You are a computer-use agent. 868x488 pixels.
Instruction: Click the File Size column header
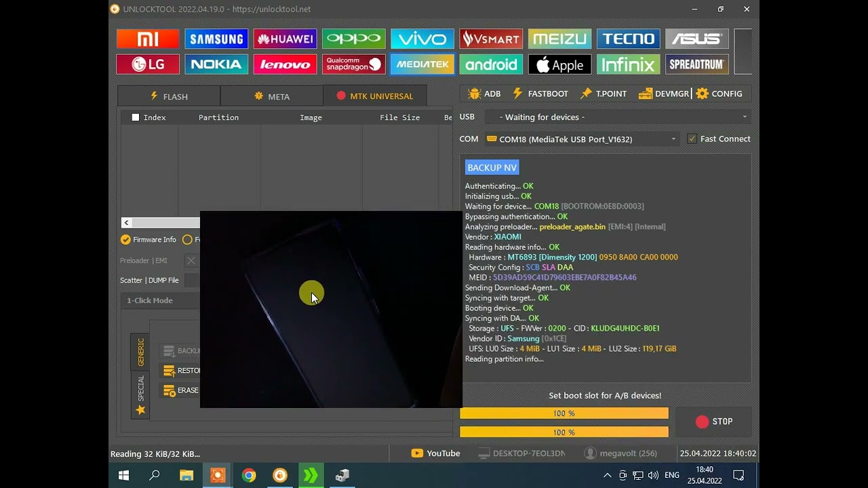pos(399,117)
